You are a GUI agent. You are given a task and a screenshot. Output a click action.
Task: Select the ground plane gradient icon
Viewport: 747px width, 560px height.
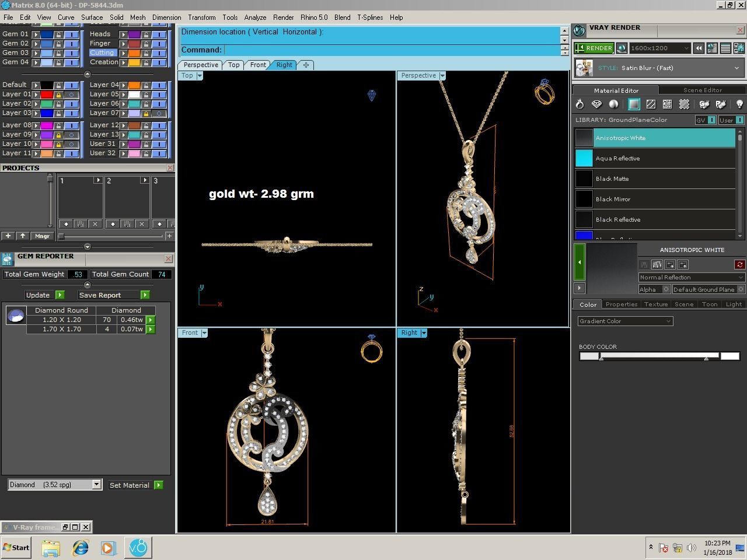(x=634, y=104)
